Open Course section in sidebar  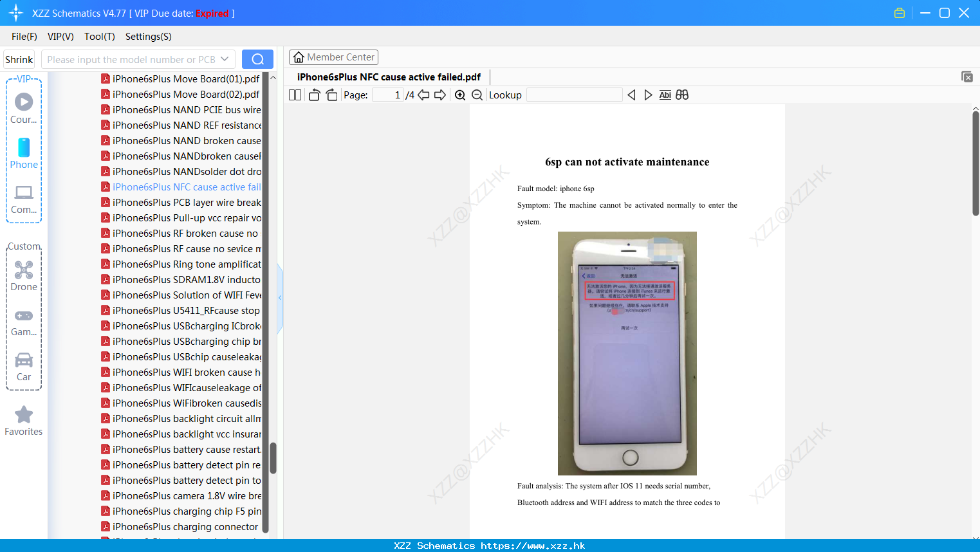(24, 108)
